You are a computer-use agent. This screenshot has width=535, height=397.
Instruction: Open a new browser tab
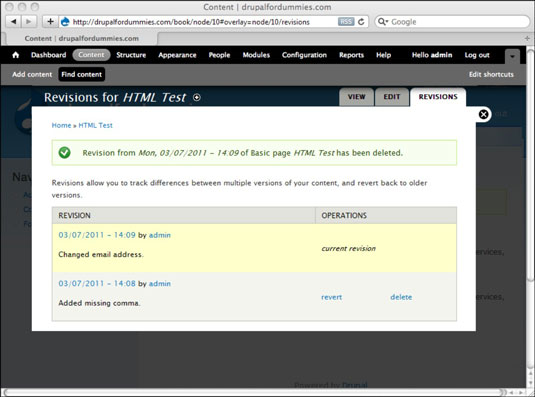pyautogui.click(x=527, y=38)
